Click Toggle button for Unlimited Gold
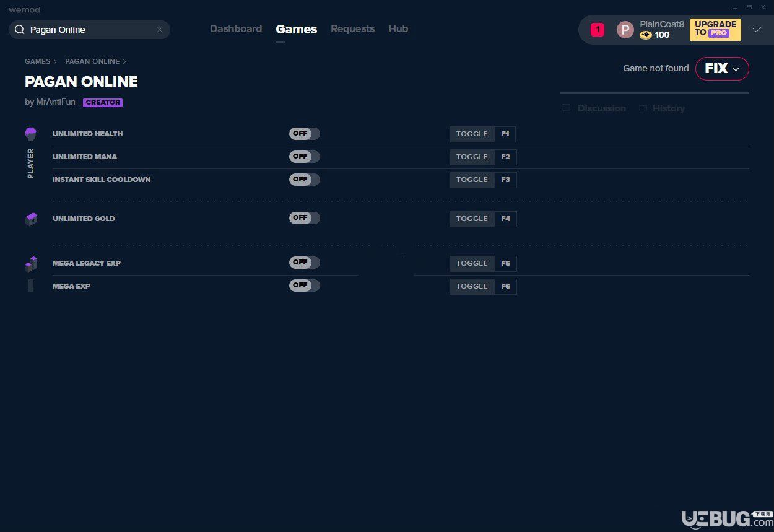 472,219
